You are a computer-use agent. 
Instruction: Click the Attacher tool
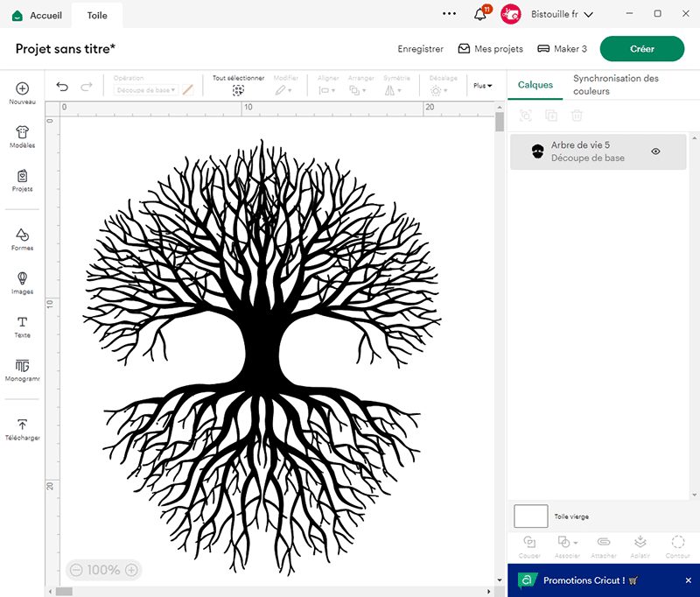pos(604,547)
